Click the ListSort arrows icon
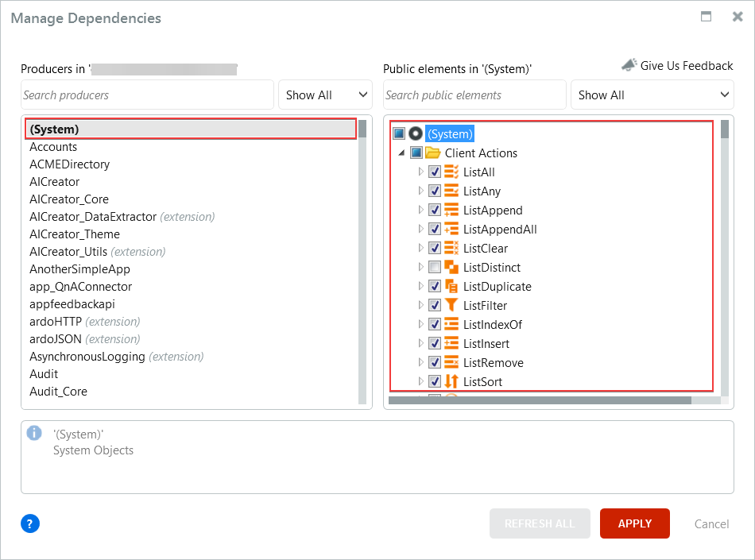This screenshot has width=755, height=560. click(x=453, y=381)
